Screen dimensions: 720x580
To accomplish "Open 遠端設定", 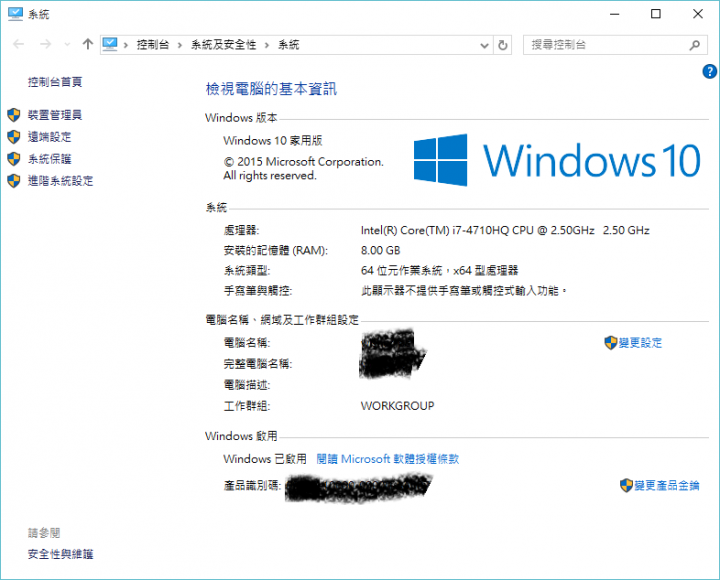I will (x=50, y=137).
